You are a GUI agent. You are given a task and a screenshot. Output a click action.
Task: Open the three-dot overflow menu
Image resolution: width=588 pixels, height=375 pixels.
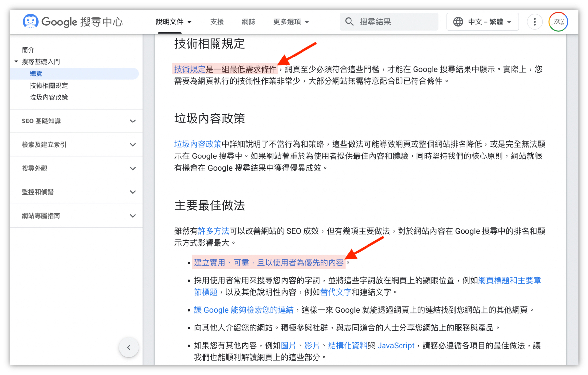534,22
